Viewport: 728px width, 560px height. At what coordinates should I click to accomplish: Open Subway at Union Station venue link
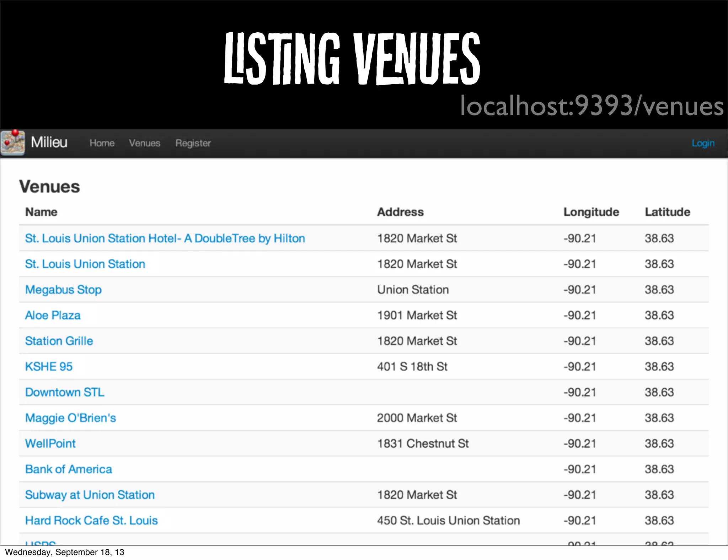pyautogui.click(x=90, y=495)
